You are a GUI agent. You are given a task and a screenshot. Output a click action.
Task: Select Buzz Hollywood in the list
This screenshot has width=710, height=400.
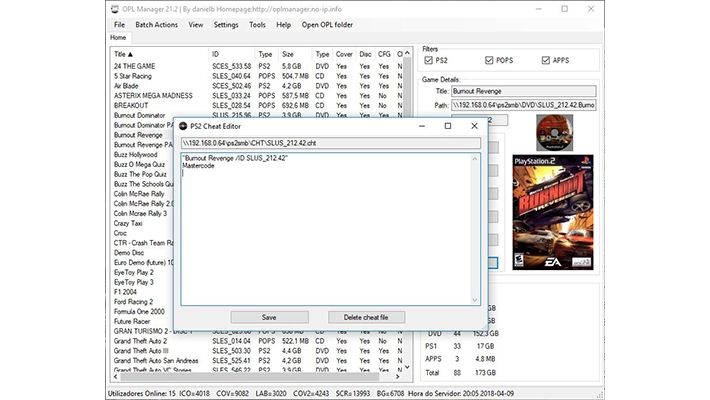coord(135,154)
